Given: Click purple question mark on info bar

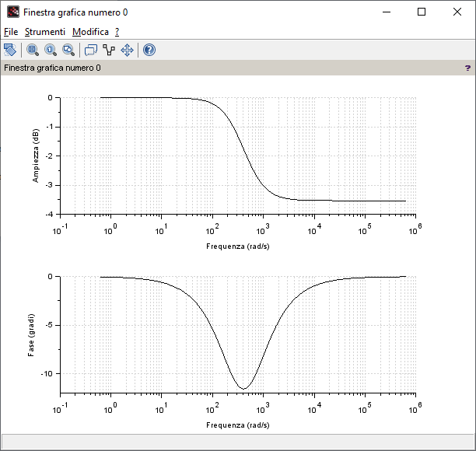Looking at the screenshot, I should coord(467,68).
